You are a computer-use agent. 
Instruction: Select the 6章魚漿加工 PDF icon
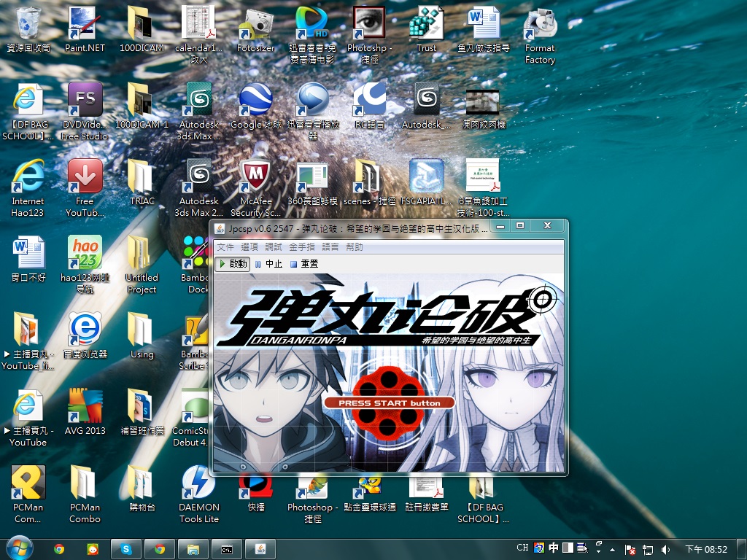(484, 189)
